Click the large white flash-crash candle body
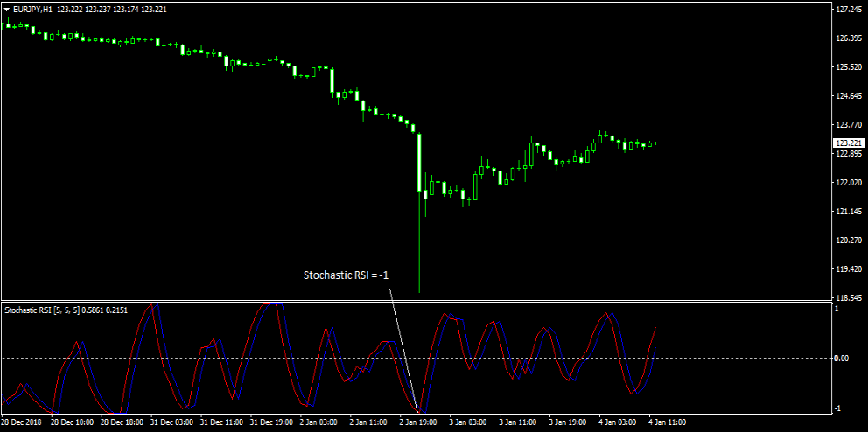Screen dimensions: 868x432 click(420, 162)
